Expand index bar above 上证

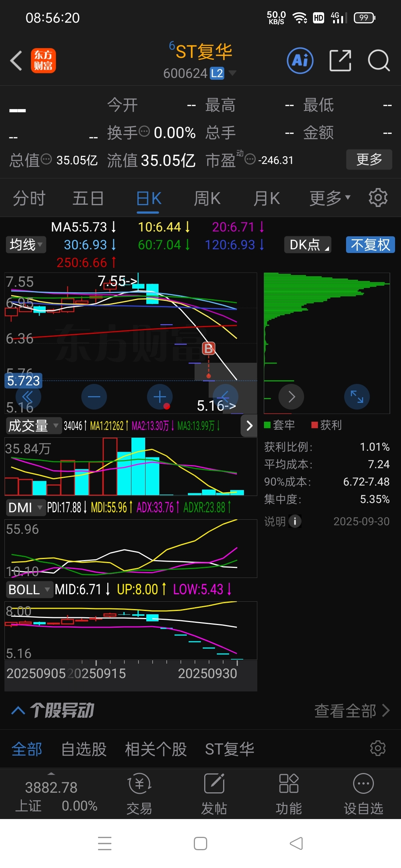pos(51,774)
